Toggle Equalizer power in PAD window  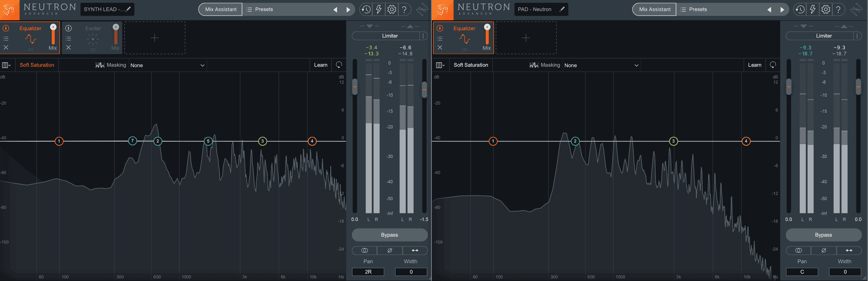point(440,28)
